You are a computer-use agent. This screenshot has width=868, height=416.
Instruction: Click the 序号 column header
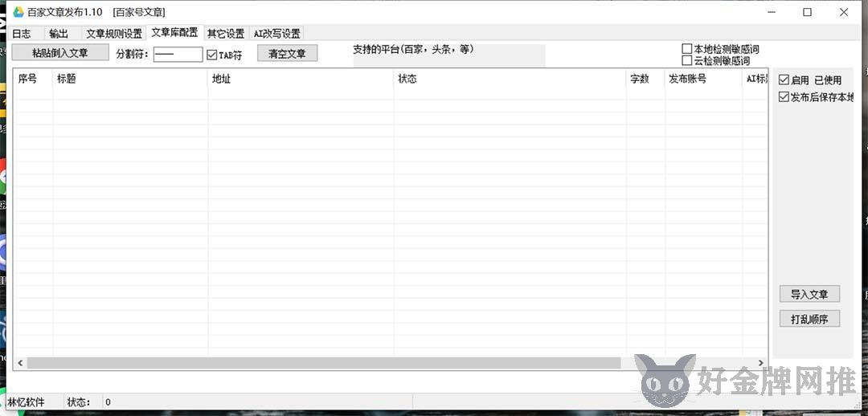[33, 80]
